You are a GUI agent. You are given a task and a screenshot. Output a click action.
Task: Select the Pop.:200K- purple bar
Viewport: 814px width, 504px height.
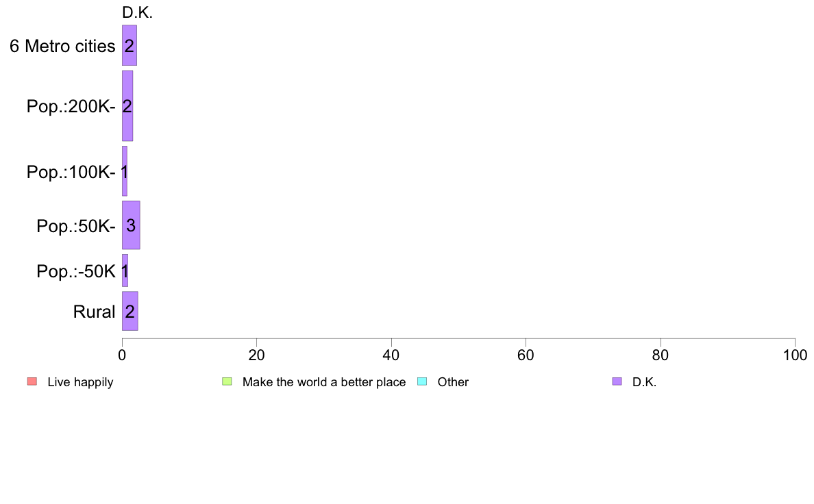click(127, 106)
